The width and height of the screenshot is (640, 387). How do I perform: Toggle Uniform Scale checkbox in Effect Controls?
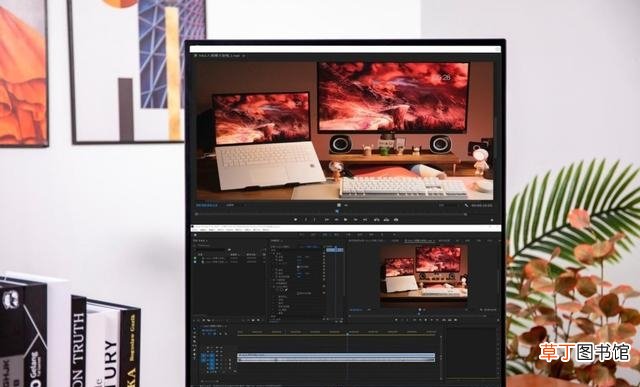(298, 267)
